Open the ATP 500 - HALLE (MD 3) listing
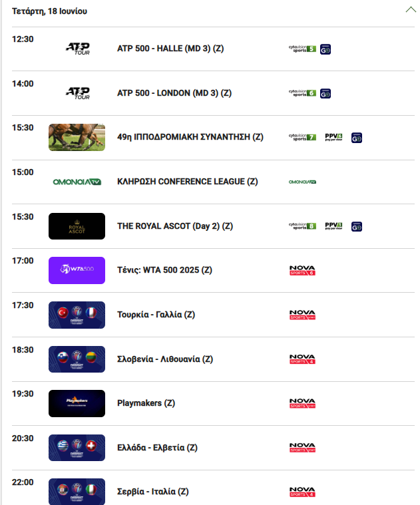The image size is (420, 505). (170, 49)
